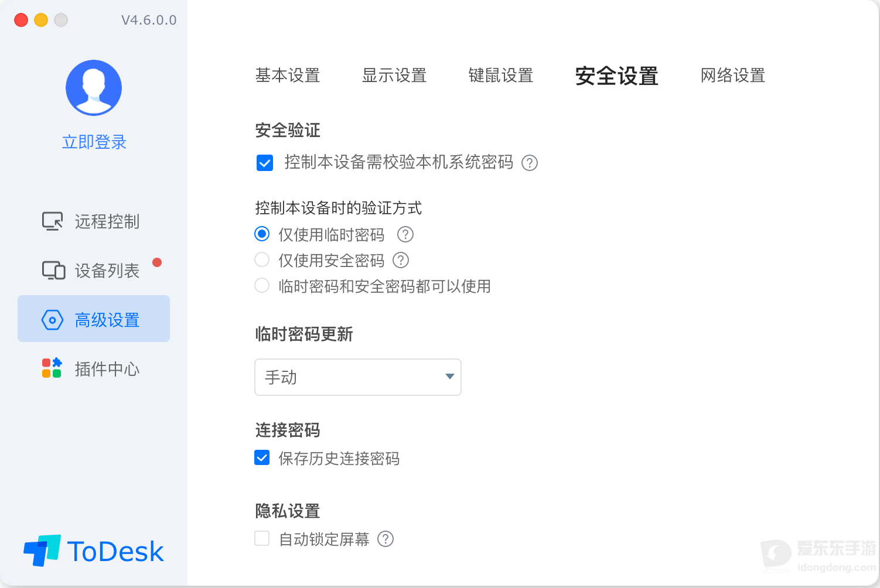Click the 立即登录 login link
The image size is (880, 588).
(x=94, y=142)
